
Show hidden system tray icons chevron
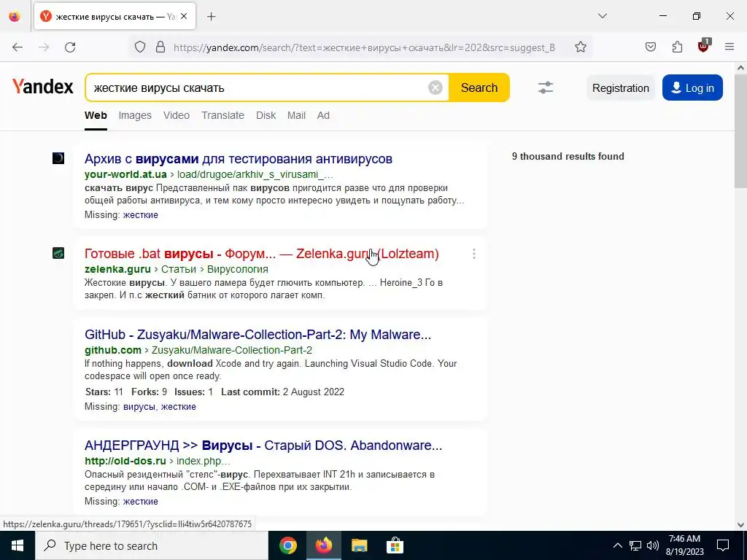coord(617,545)
